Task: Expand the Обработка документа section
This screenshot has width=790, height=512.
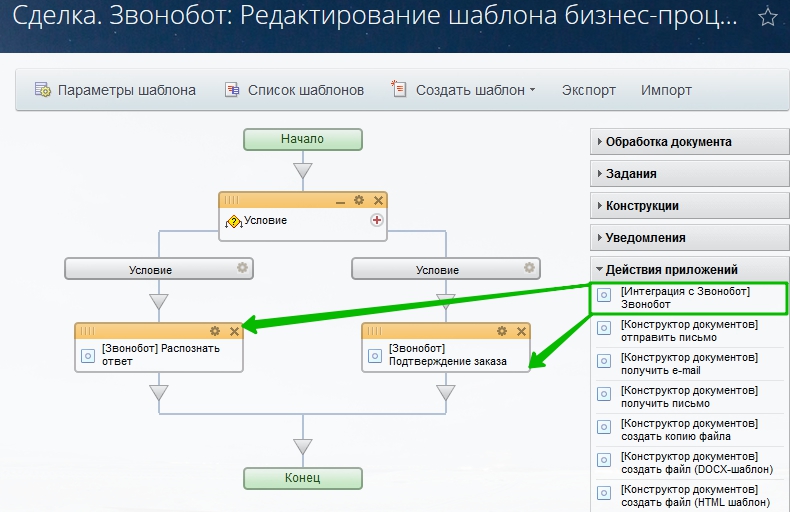Action: [x=668, y=142]
